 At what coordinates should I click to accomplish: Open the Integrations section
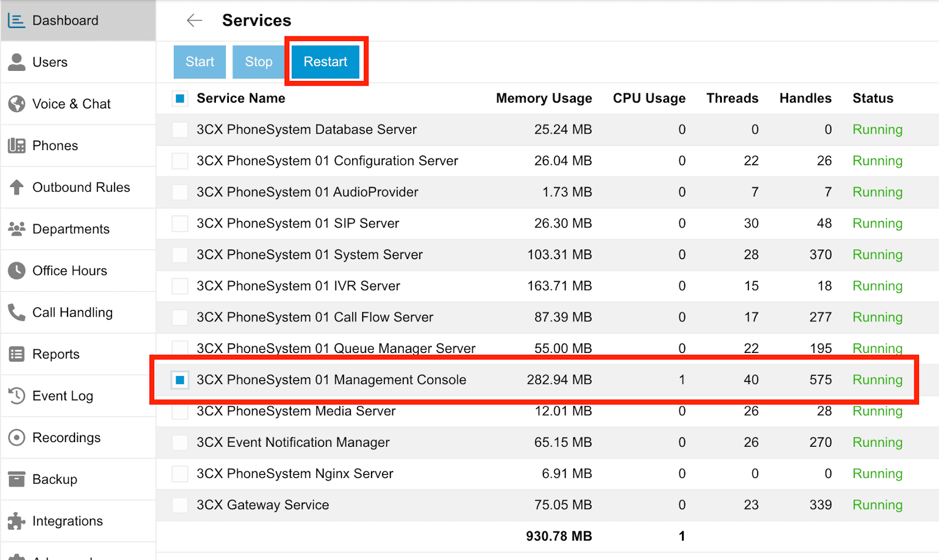pos(67,521)
